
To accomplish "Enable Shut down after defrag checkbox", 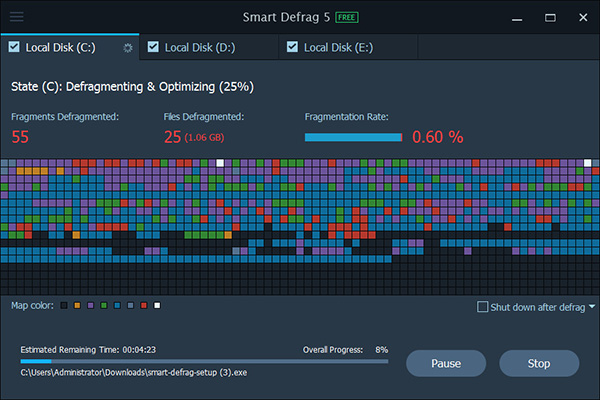I will click(483, 307).
